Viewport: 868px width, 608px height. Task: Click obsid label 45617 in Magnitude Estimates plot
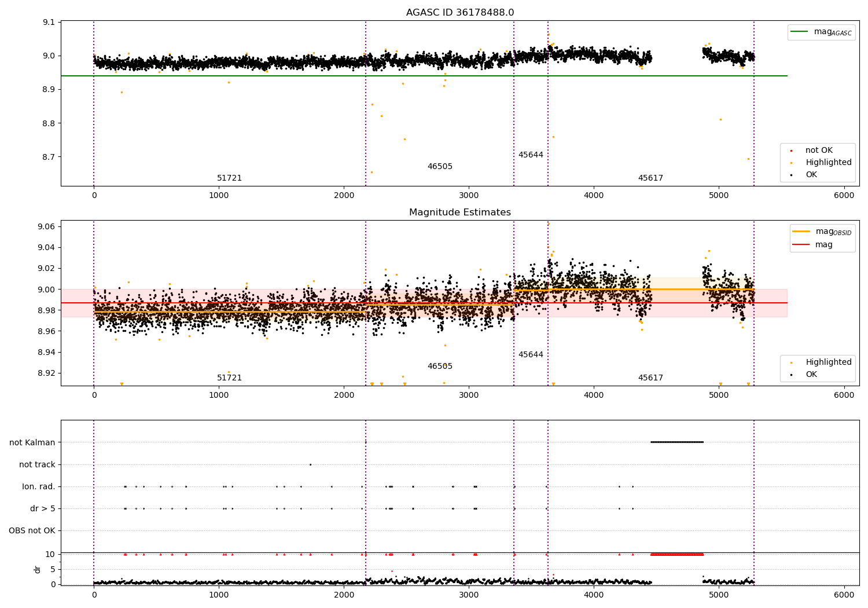(x=650, y=378)
